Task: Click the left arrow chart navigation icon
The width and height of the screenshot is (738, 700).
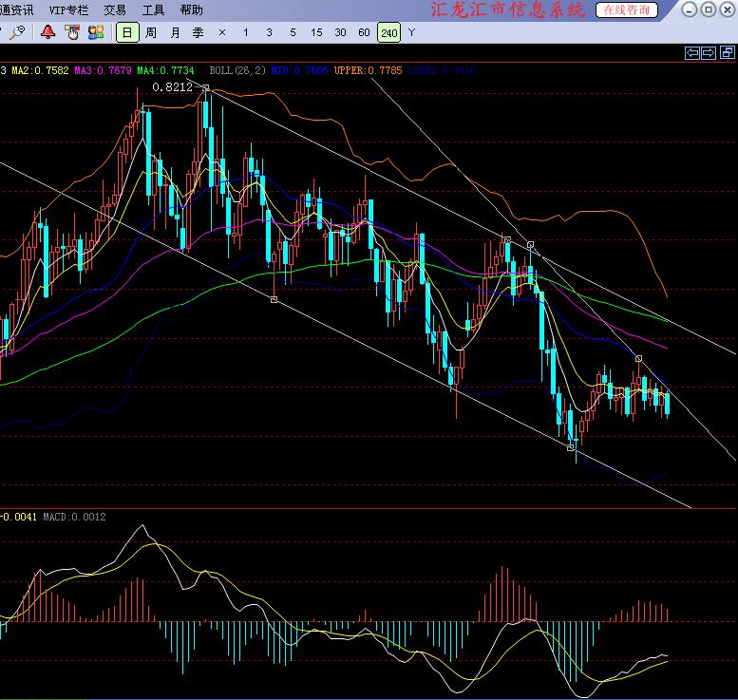Action: [692, 53]
